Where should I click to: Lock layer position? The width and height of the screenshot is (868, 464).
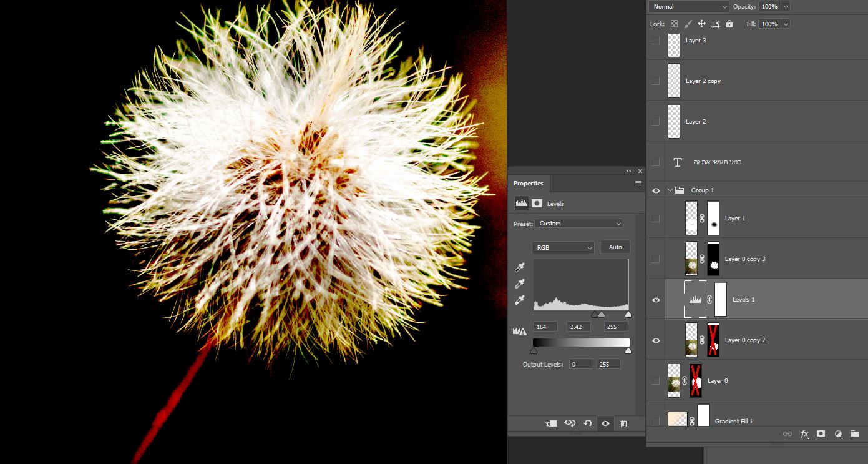pos(701,24)
